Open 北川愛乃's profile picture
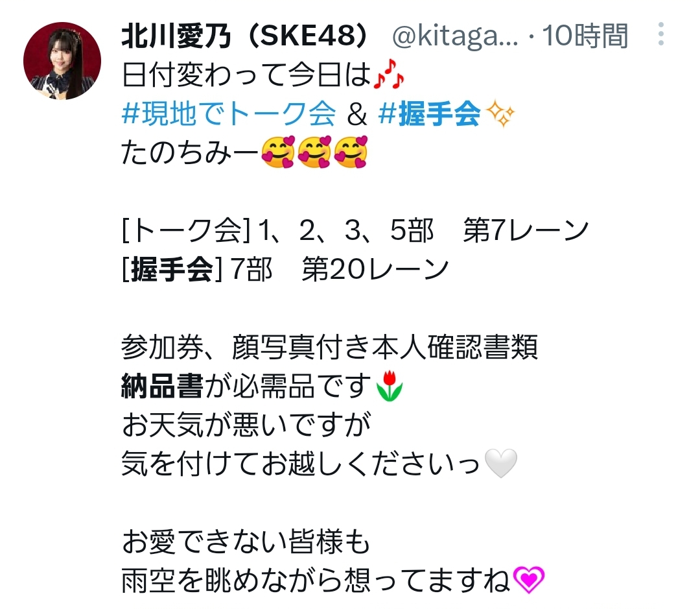The height and width of the screenshot is (609, 700). coord(62,61)
